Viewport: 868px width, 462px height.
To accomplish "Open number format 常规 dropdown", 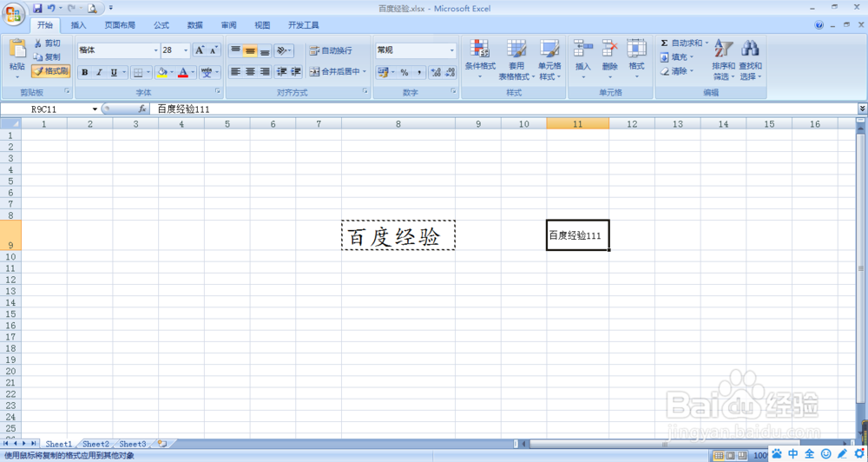I will click(x=451, y=50).
